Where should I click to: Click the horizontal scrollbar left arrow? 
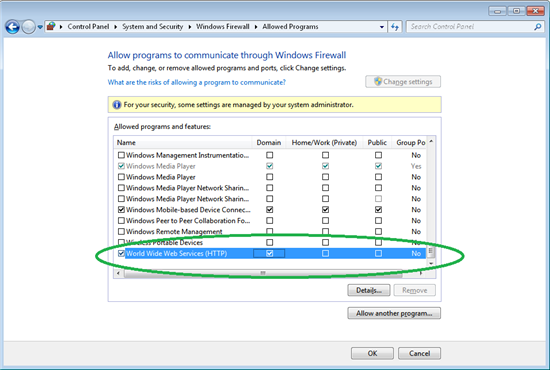118,273
